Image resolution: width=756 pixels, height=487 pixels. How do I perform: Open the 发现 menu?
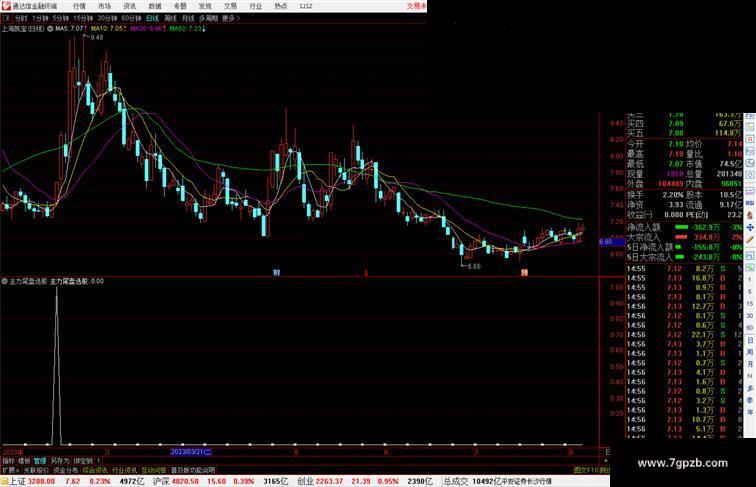[x=205, y=6]
